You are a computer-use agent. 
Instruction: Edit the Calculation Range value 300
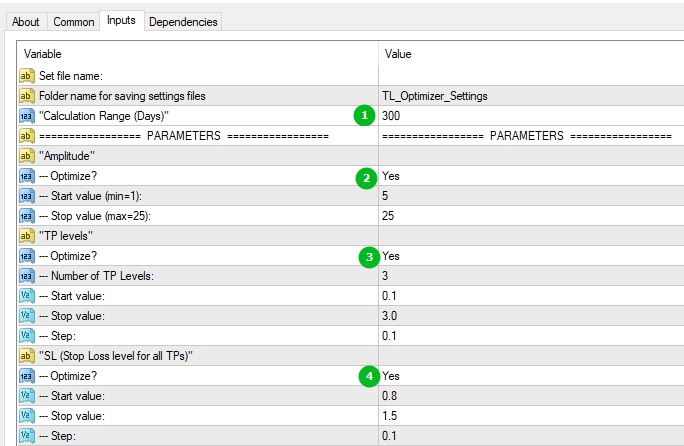[531, 116]
